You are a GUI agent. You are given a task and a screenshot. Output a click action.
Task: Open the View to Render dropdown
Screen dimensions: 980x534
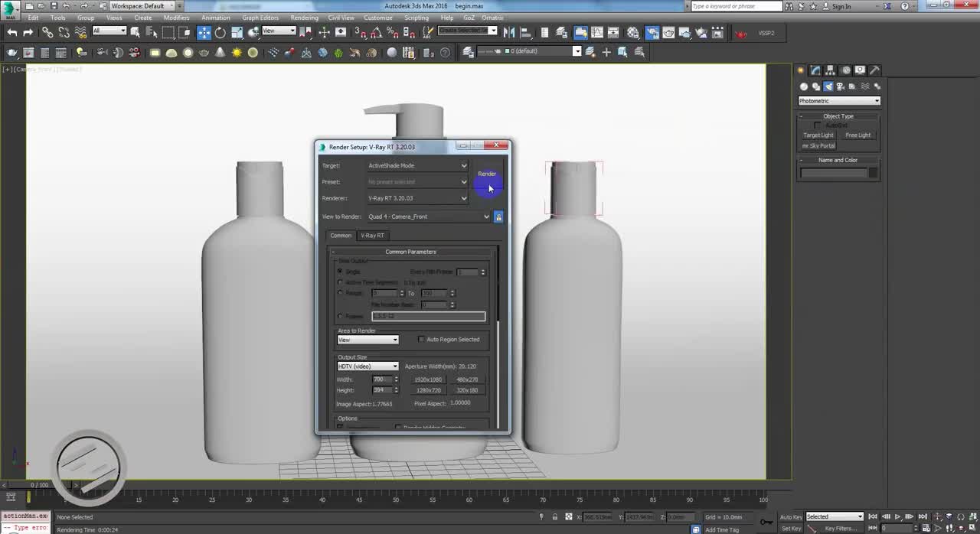(x=429, y=217)
